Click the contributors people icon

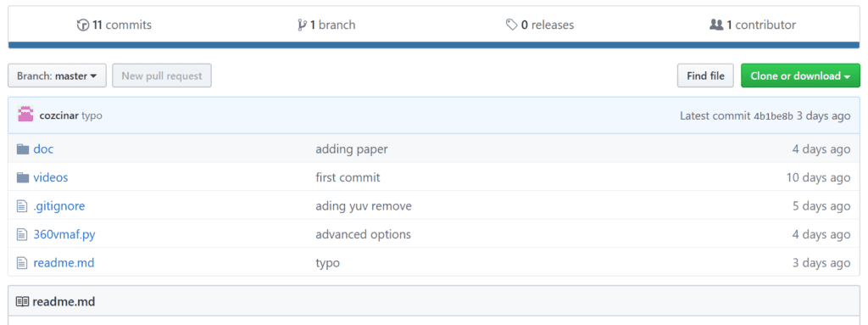point(716,25)
